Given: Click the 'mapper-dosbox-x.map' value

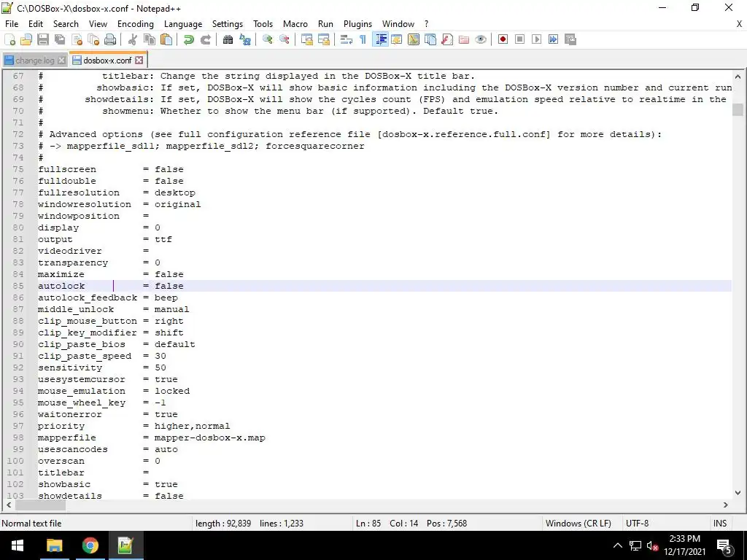Looking at the screenshot, I should [x=209, y=437].
